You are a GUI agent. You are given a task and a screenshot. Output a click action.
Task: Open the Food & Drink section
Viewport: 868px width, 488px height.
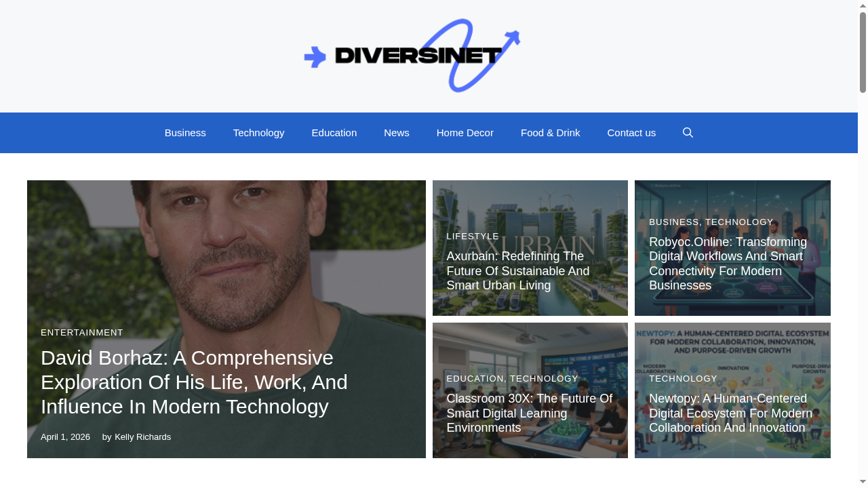(550, 132)
